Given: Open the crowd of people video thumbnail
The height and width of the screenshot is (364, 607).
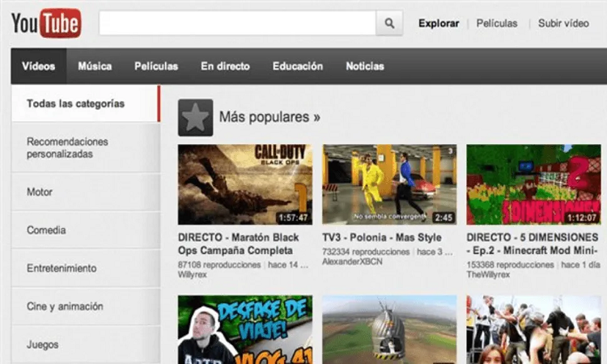Looking at the screenshot, I should [x=534, y=329].
